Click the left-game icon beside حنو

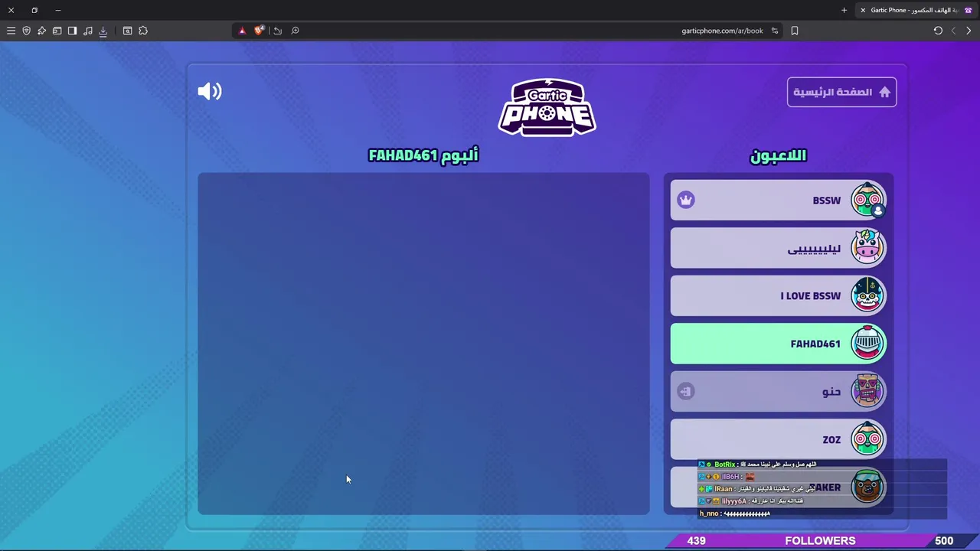pyautogui.click(x=686, y=392)
